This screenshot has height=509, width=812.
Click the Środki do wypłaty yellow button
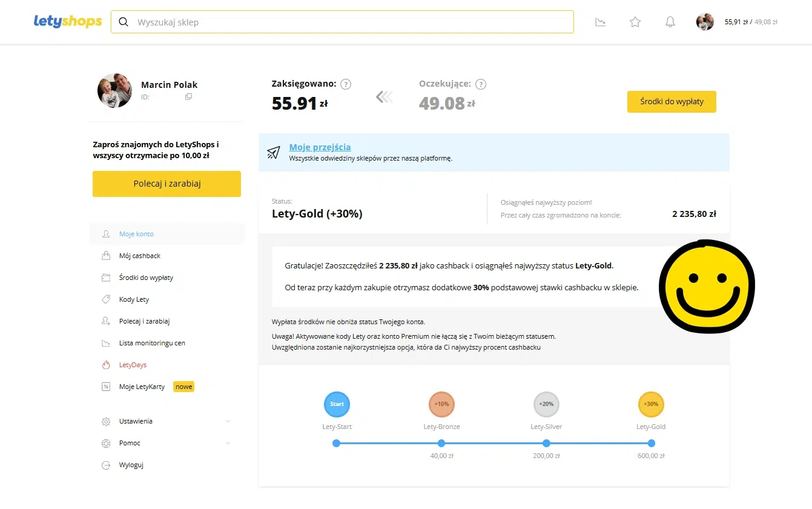[x=672, y=102]
